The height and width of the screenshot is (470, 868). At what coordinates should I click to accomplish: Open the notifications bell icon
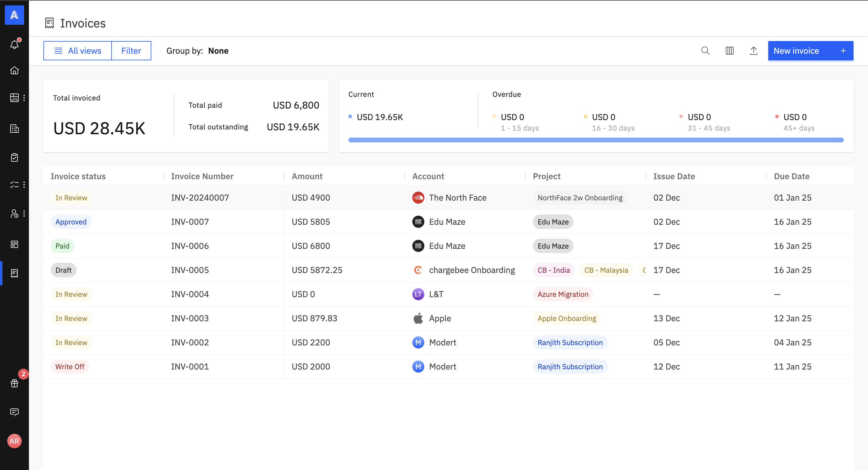coord(14,44)
